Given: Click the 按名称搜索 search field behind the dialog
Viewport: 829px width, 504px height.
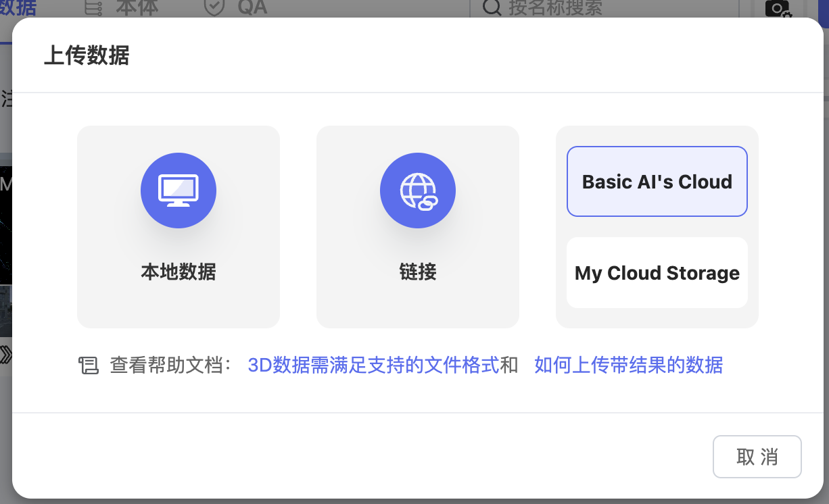Looking at the screenshot, I should [604, 9].
